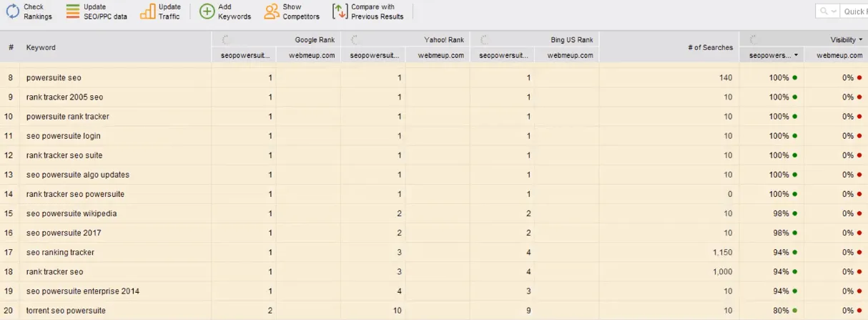Image resolution: width=868 pixels, height=320 pixels.
Task: Click the Check Rankings refresh icon
Action: click(x=13, y=11)
